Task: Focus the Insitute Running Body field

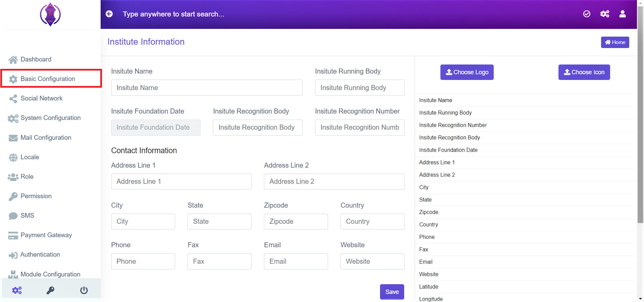Action: (x=360, y=88)
